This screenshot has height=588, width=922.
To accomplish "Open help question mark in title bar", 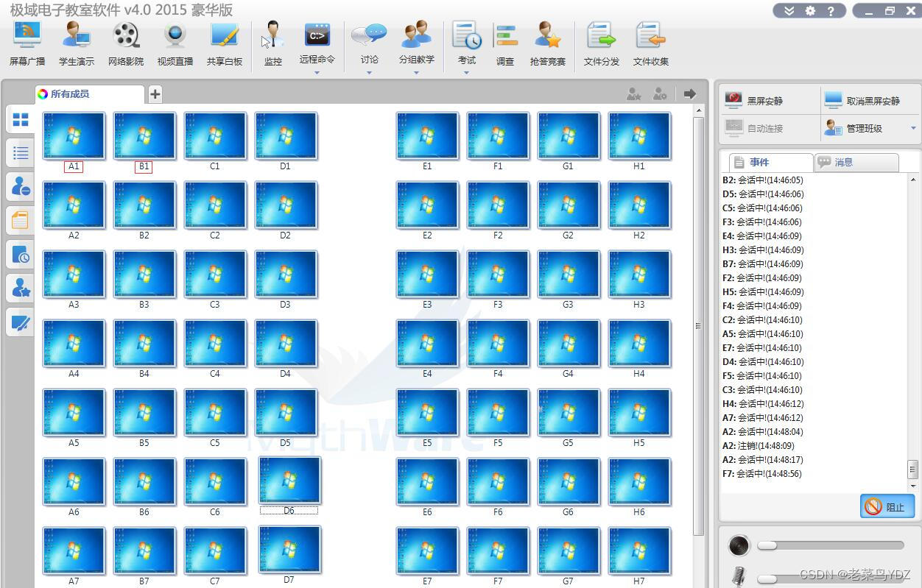I will coord(831,10).
